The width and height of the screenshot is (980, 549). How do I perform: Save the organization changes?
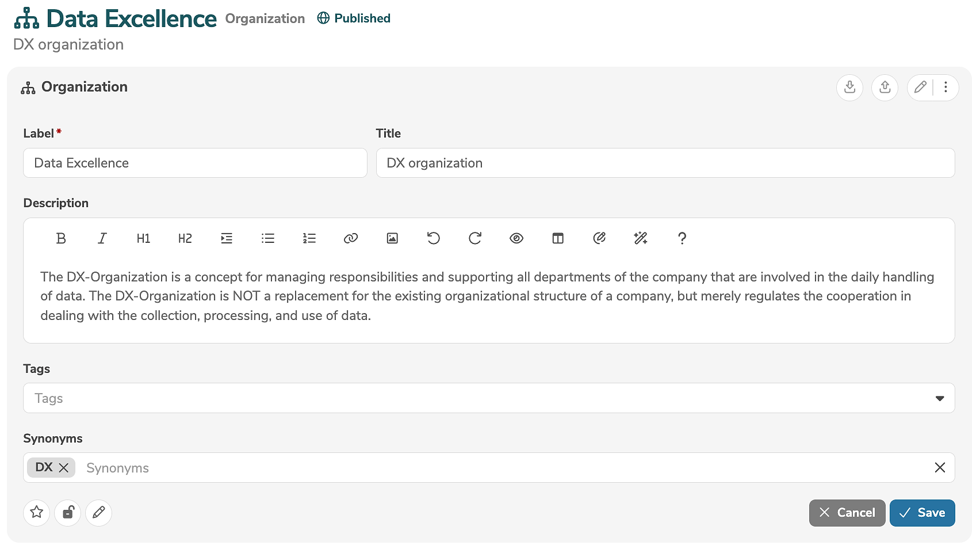(922, 513)
